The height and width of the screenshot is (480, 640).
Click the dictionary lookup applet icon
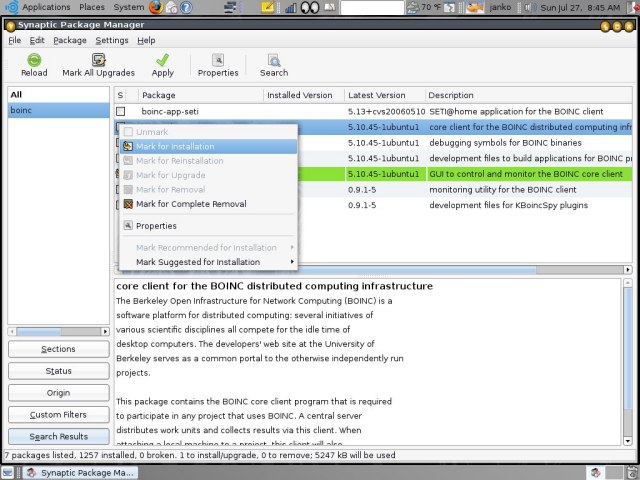point(330,7)
